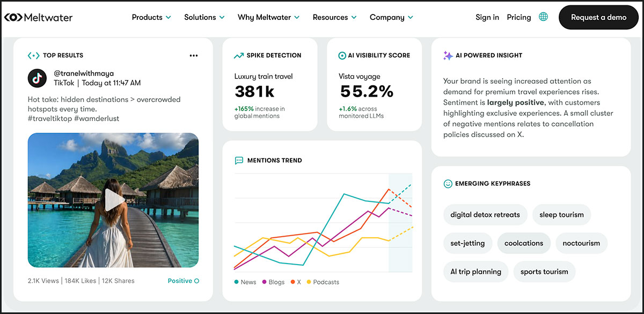Screen dimensions: 644x314
Task: Click the AI Visibility Score target icon
Action: [342, 55]
